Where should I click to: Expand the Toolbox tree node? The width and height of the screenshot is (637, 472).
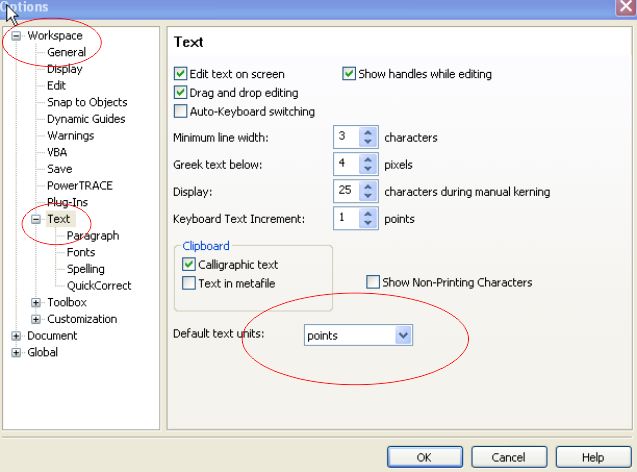click(36, 302)
